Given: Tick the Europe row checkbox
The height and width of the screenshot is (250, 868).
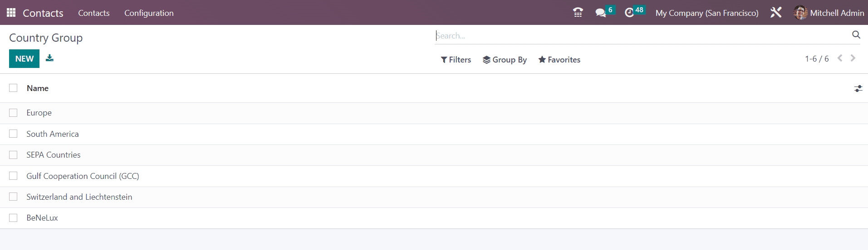Looking at the screenshot, I should (x=13, y=113).
